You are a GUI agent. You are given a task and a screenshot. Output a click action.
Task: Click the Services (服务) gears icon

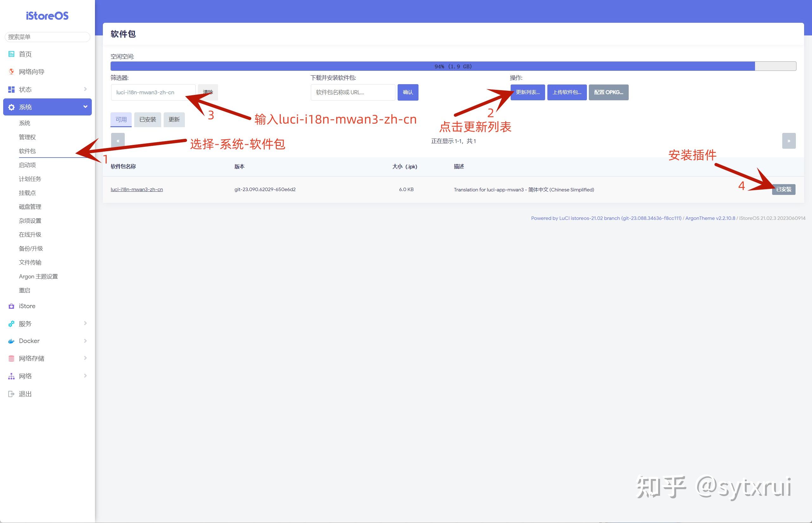pos(11,324)
